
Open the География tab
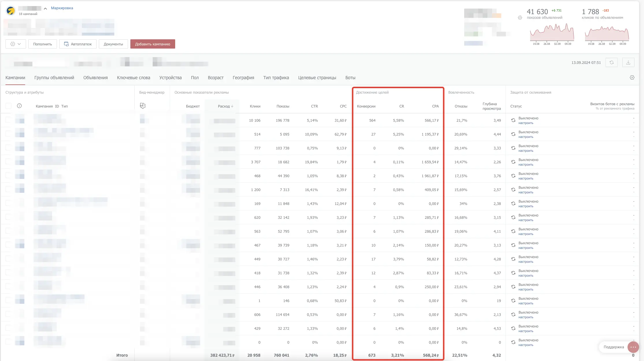click(x=243, y=78)
